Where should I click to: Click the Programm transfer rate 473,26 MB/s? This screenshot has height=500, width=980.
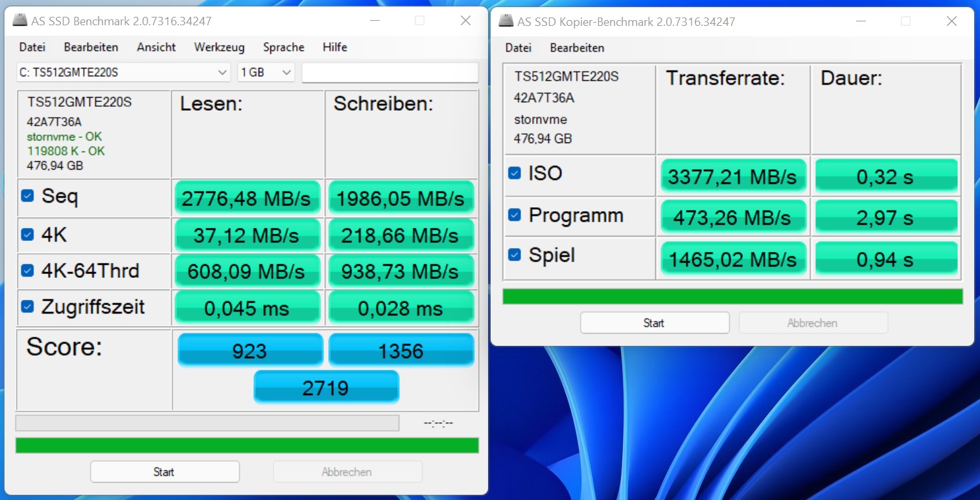click(x=734, y=217)
